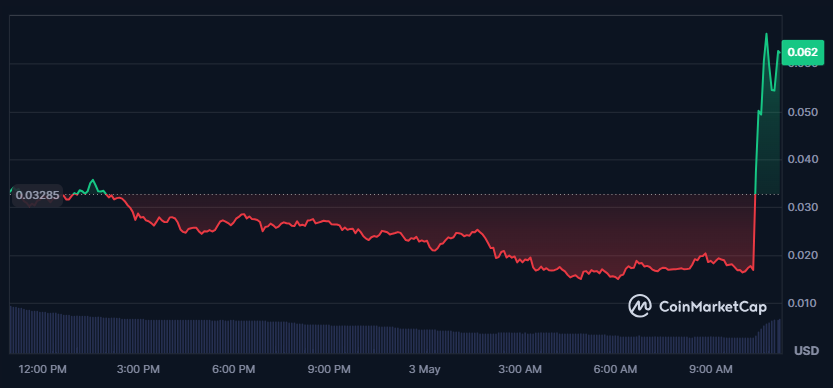Select the 6:00 PM time axis label
Image resolution: width=833 pixels, height=388 pixels.
232,369
